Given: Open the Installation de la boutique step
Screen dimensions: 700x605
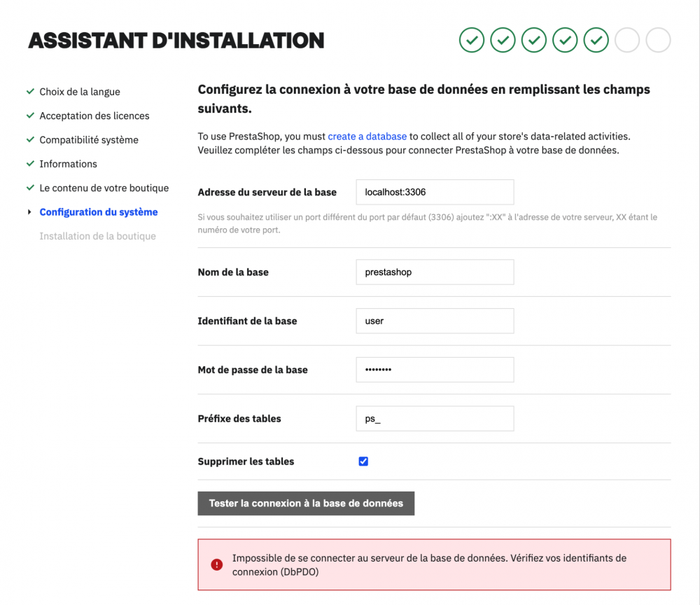Looking at the screenshot, I should tap(98, 236).
